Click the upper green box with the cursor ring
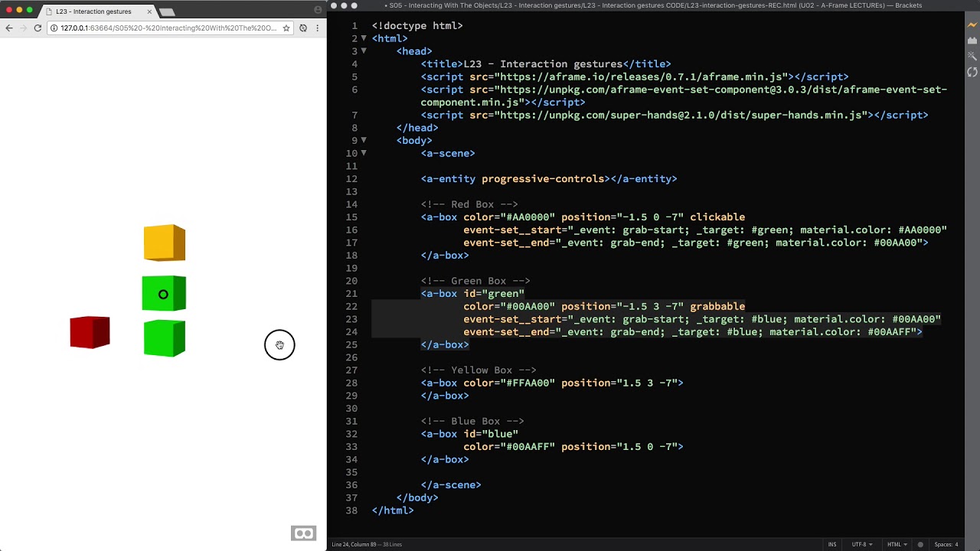This screenshot has width=980, height=551. (x=164, y=294)
